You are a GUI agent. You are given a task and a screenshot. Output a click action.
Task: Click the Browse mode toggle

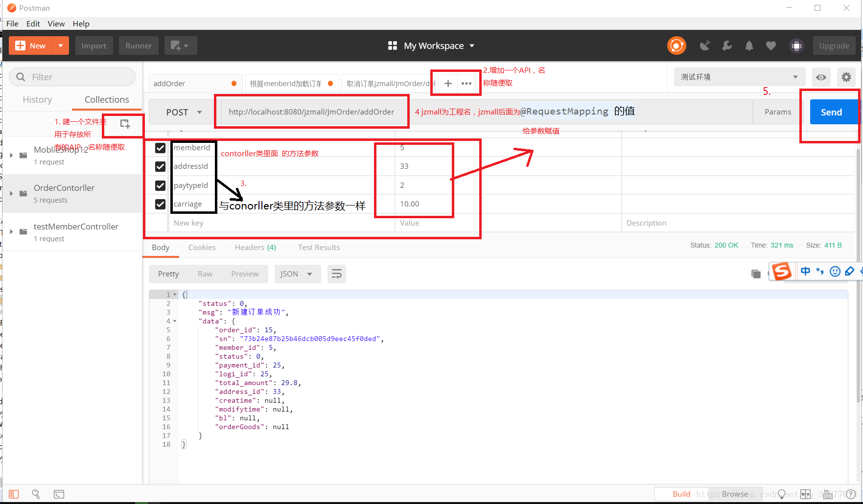tap(735, 494)
